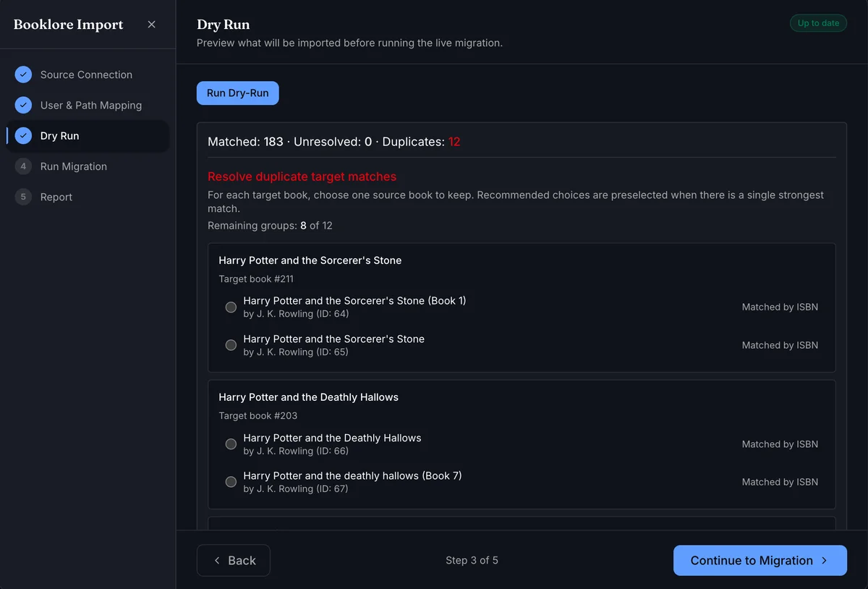Click the User & Path Mapping checkmark icon
This screenshot has height=589, width=868.
23,105
